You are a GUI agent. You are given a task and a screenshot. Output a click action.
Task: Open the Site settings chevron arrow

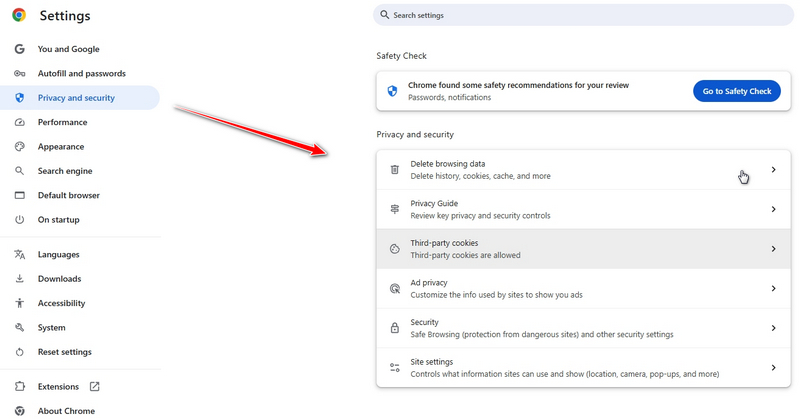pyautogui.click(x=773, y=368)
